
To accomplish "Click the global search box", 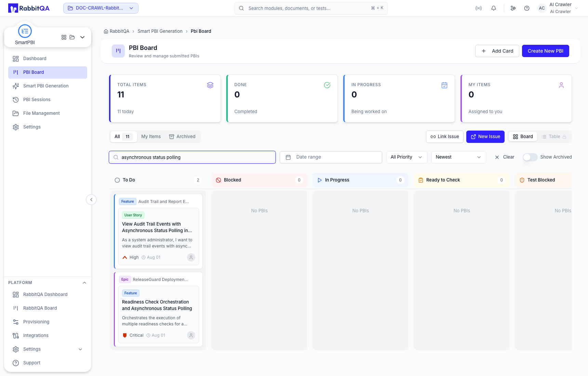I will [x=311, y=8].
